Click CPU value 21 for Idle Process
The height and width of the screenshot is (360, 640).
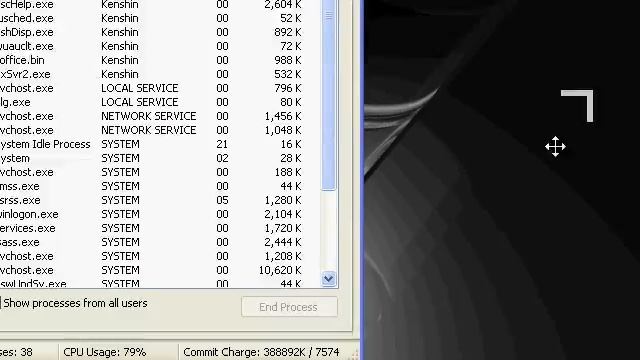coord(222,144)
